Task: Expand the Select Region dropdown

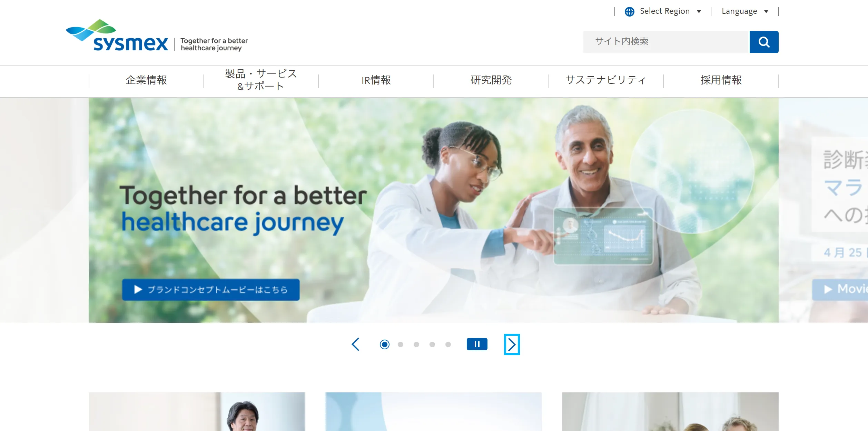Action: click(665, 11)
